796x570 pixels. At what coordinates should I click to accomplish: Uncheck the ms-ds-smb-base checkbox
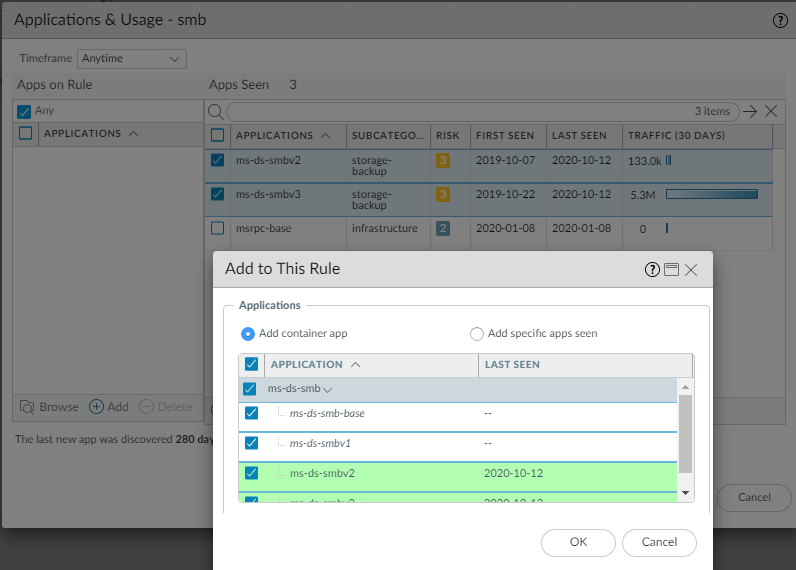251,413
